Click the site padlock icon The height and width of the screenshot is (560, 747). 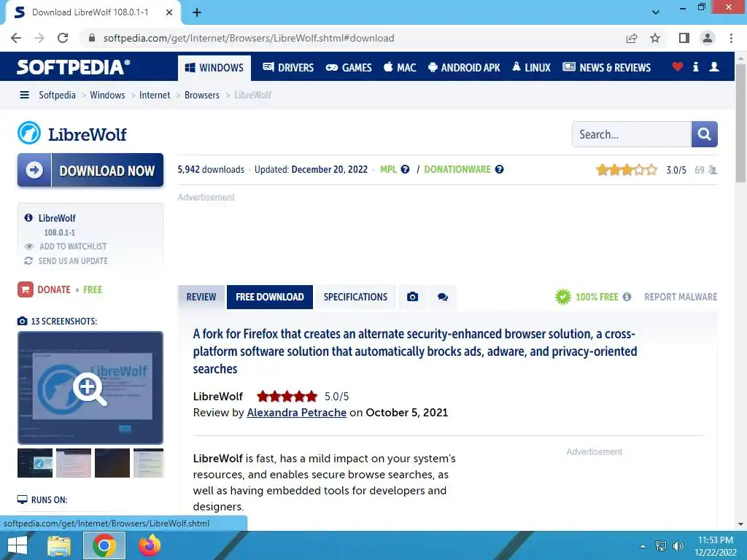click(92, 38)
